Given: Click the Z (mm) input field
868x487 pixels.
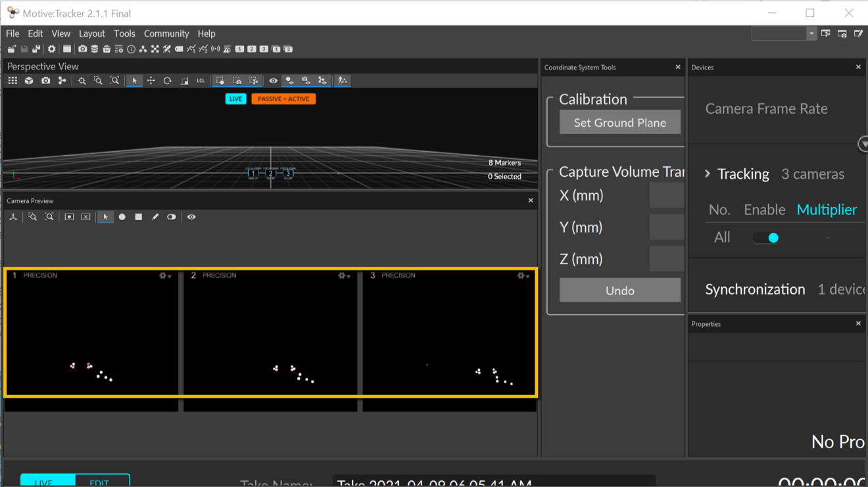Looking at the screenshot, I should coord(666,259).
